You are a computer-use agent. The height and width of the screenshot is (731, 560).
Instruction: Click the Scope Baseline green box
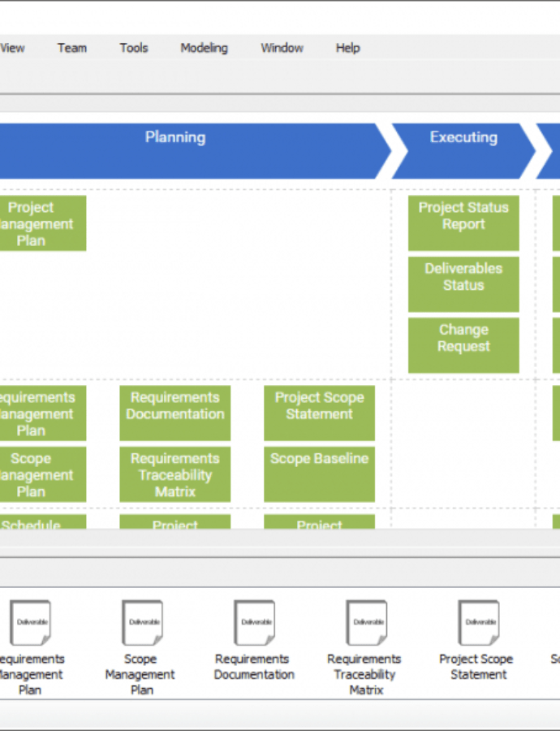(319, 474)
